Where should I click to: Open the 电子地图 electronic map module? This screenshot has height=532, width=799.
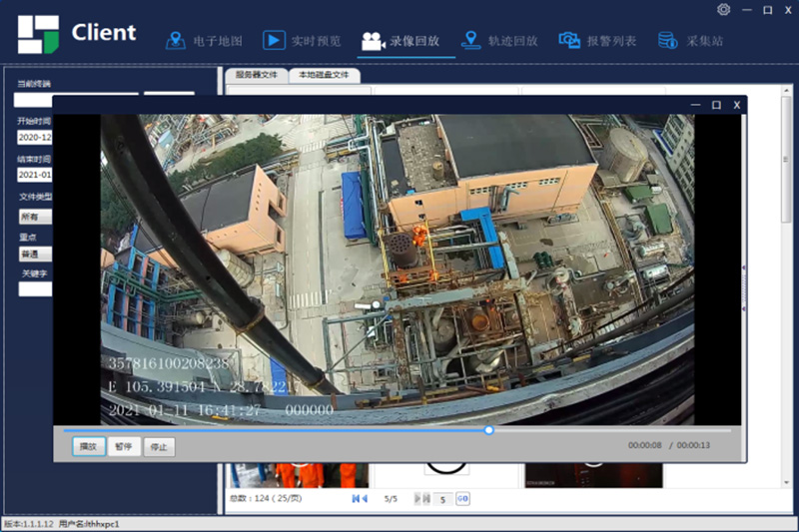point(204,41)
